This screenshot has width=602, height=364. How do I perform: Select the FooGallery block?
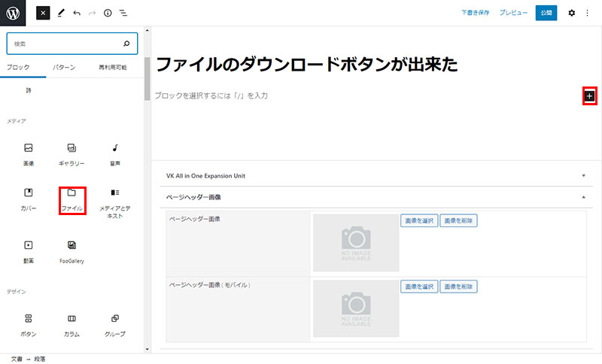71,250
